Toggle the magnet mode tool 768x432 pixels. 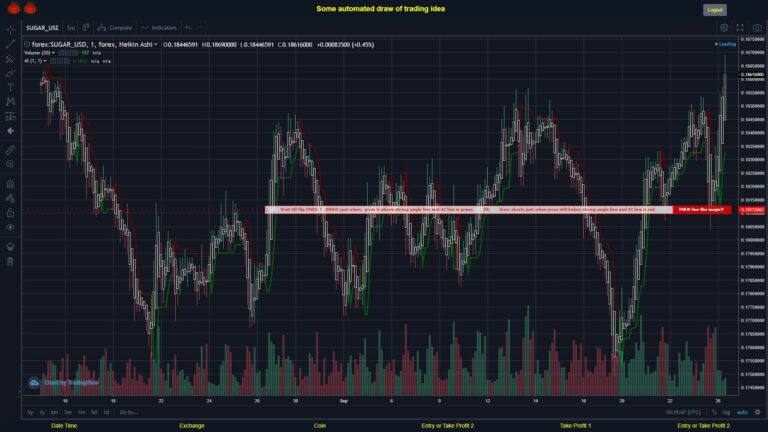tap(10, 184)
